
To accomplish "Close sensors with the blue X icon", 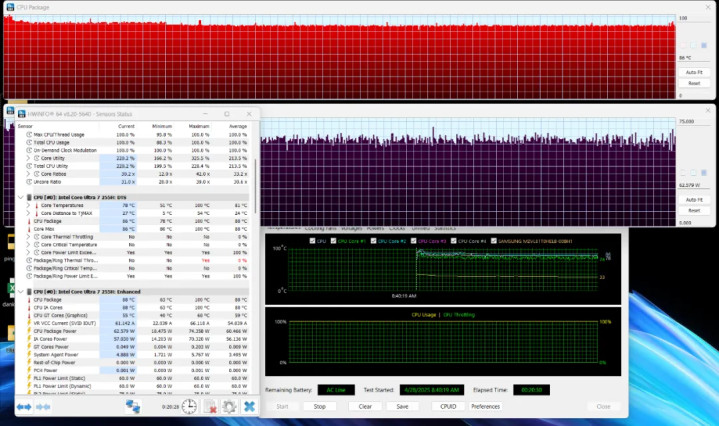I will (250, 407).
